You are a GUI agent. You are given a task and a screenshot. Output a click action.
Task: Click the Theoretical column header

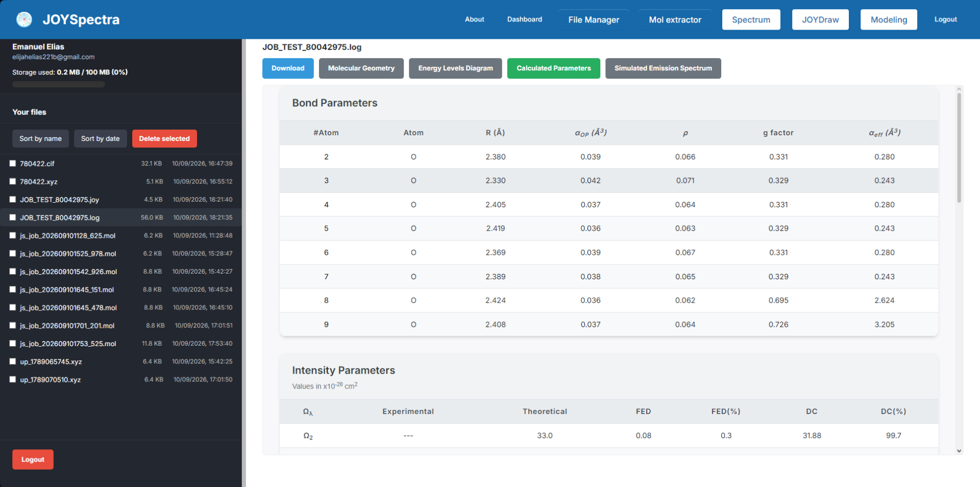pos(545,411)
